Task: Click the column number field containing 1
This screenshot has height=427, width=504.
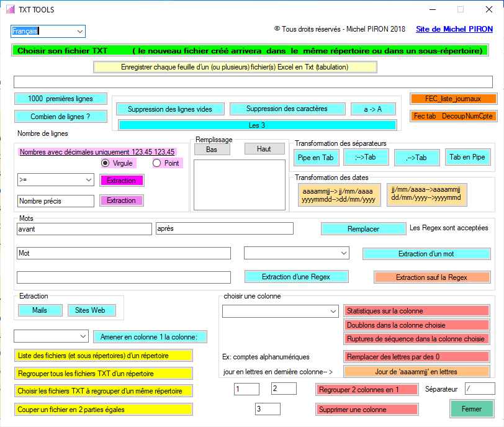Action: (246, 389)
